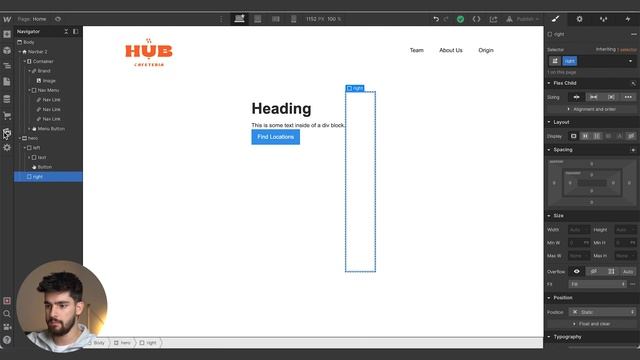Select the Mobile portrait breakpoint view

click(293, 19)
